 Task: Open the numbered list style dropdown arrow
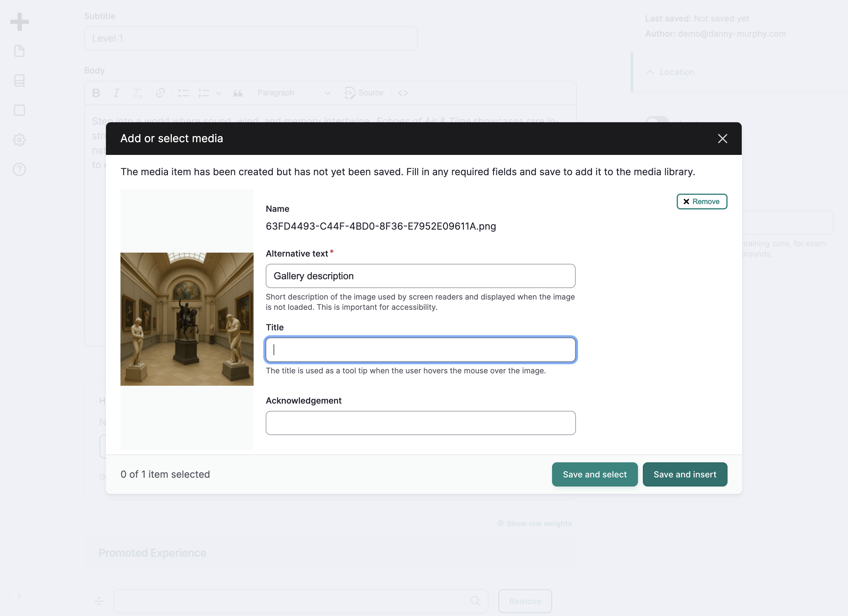pos(219,93)
